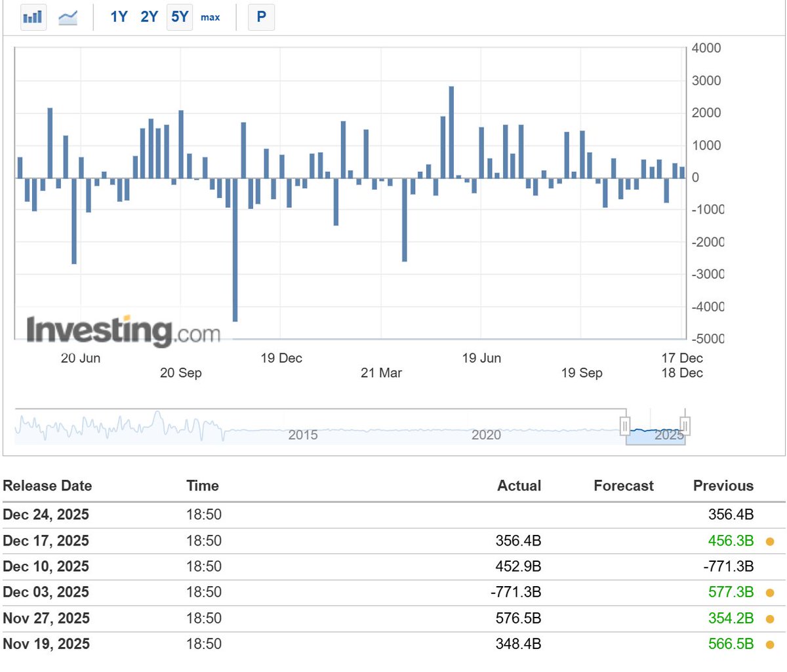Click the 2015 label in the minimap
The width and height of the screenshot is (787, 672).
tap(302, 435)
